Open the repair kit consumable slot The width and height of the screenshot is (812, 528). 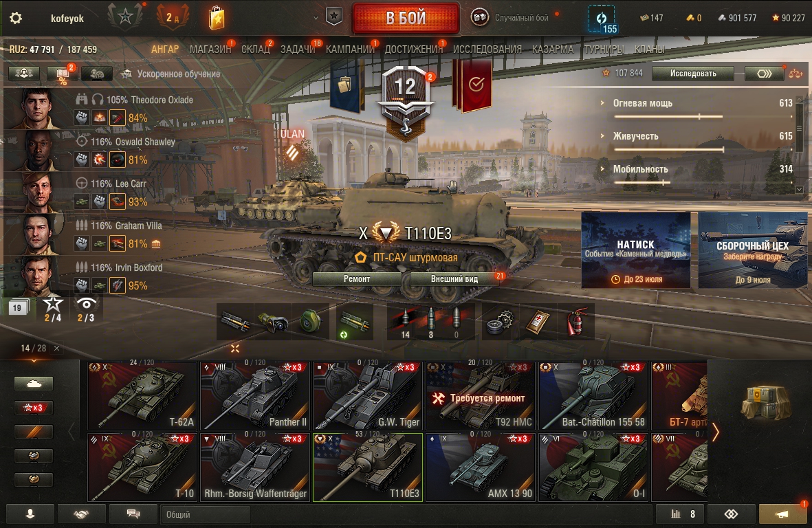coord(500,322)
